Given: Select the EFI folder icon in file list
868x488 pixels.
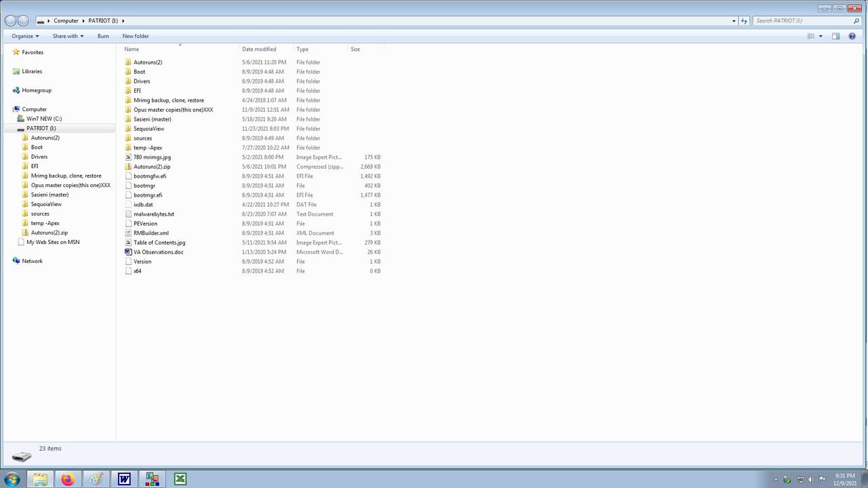Looking at the screenshot, I should click(128, 91).
